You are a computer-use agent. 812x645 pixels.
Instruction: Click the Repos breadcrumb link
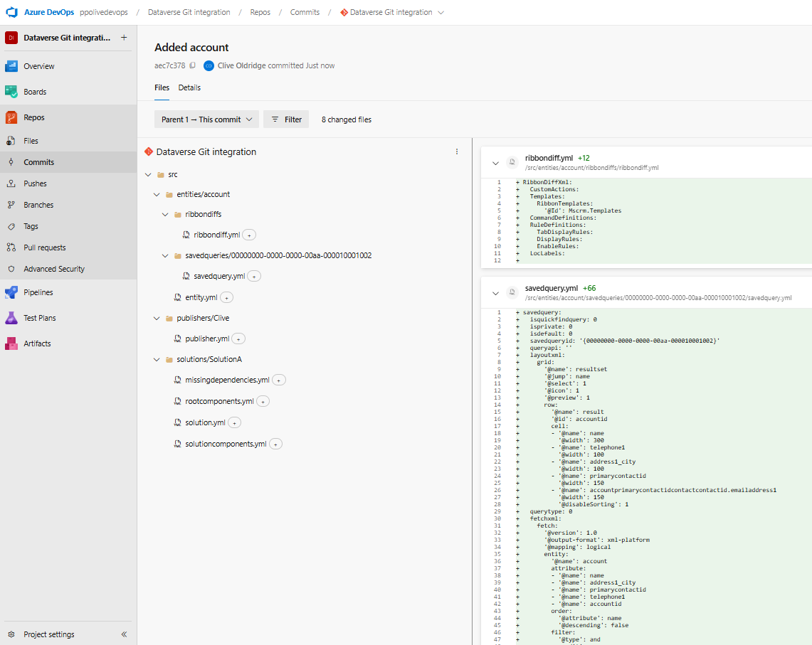coord(260,12)
